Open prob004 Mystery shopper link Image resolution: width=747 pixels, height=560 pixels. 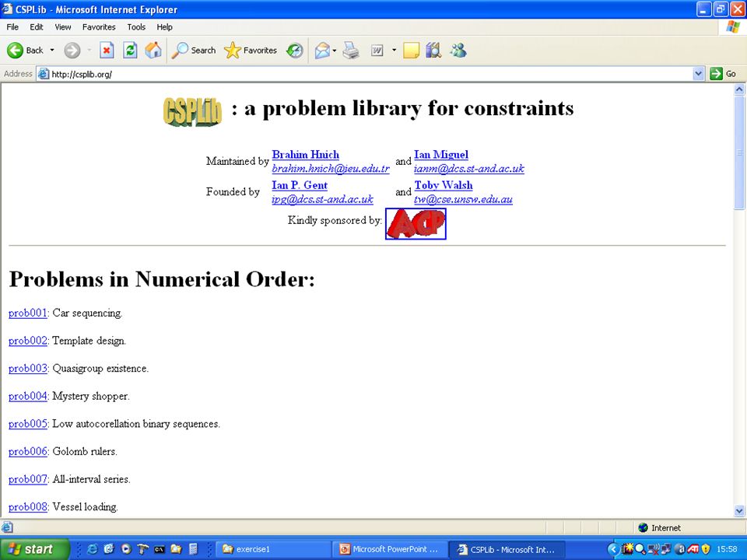(28, 396)
